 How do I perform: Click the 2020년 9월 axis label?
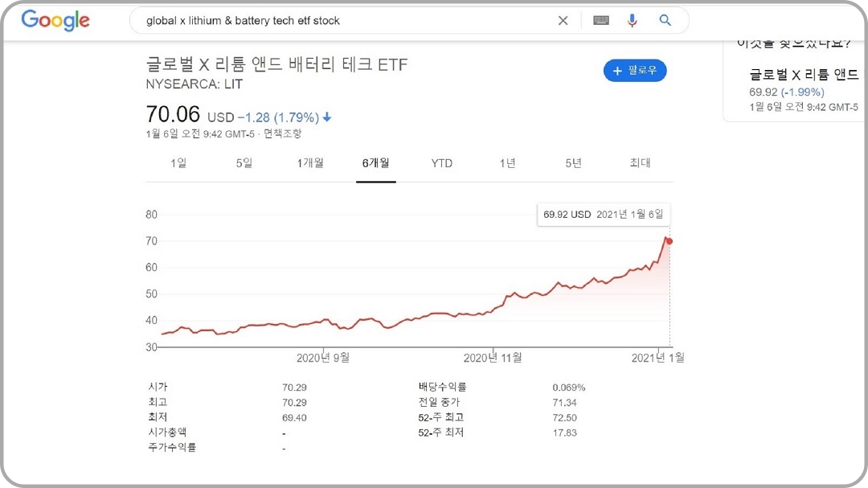click(323, 358)
